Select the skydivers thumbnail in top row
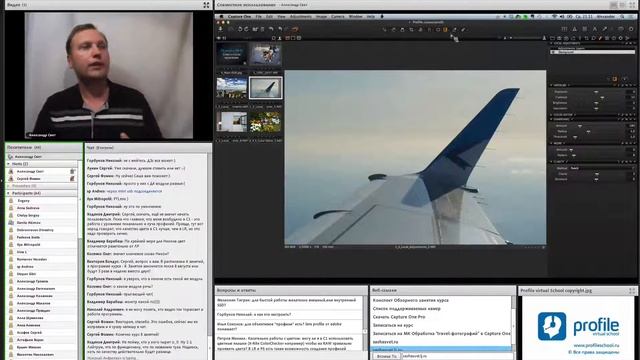The image size is (640, 360). pyautogui.click(x=266, y=54)
